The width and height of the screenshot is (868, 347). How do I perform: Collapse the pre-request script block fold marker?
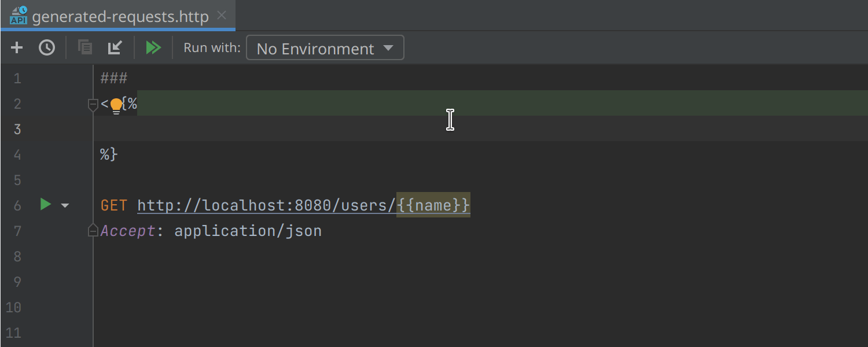click(93, 105)
